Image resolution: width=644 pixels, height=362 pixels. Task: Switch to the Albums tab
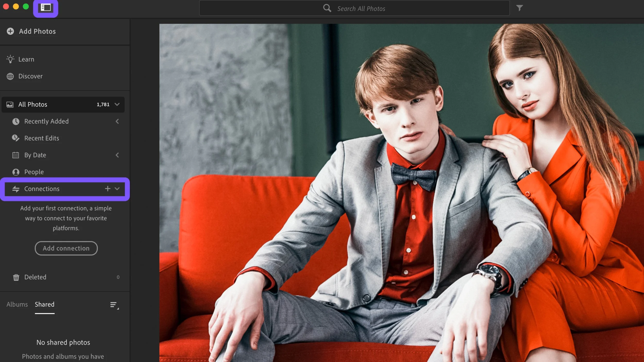tap(17, 304)
